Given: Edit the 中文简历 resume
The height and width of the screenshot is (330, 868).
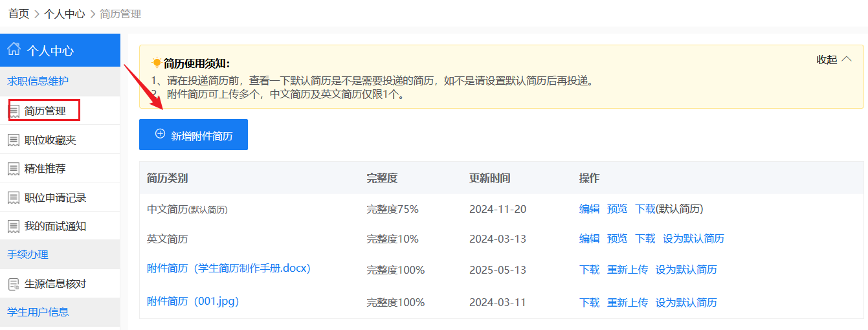Looking at the screenshot, I should tap(589, 209).
